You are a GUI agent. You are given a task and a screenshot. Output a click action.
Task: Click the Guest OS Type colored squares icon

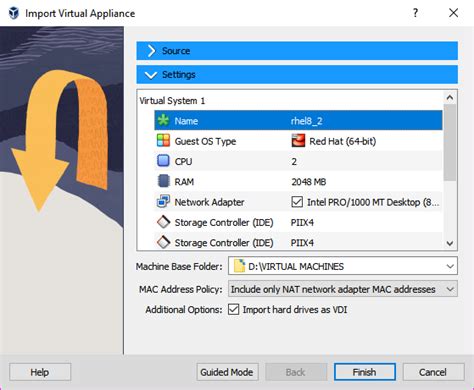click(163, 141)
